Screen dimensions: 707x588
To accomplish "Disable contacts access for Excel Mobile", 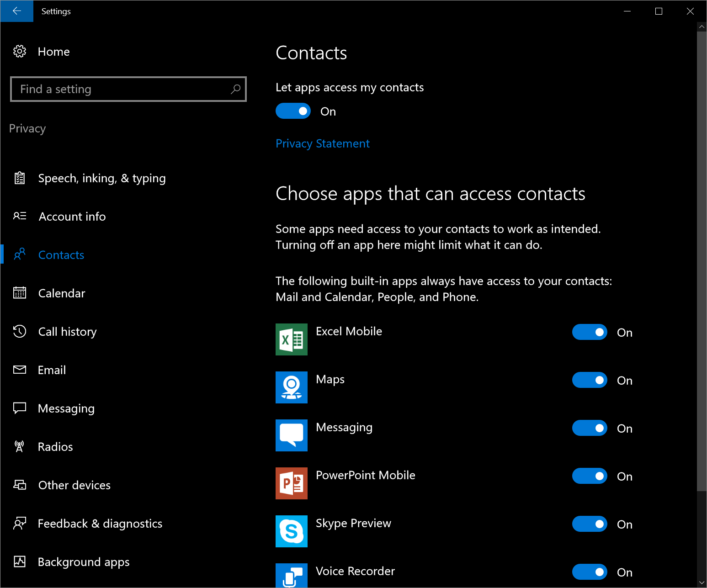I will [x=589, y=332].
